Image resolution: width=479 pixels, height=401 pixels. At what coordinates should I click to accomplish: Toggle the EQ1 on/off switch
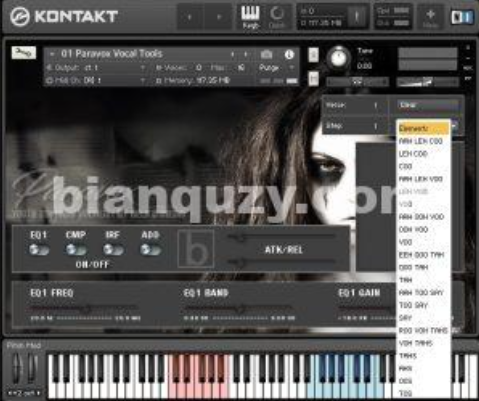(x=39, y=250)
